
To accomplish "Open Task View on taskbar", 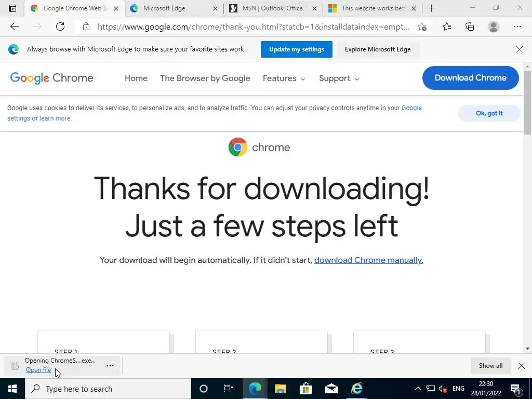I will pos(229,389).
